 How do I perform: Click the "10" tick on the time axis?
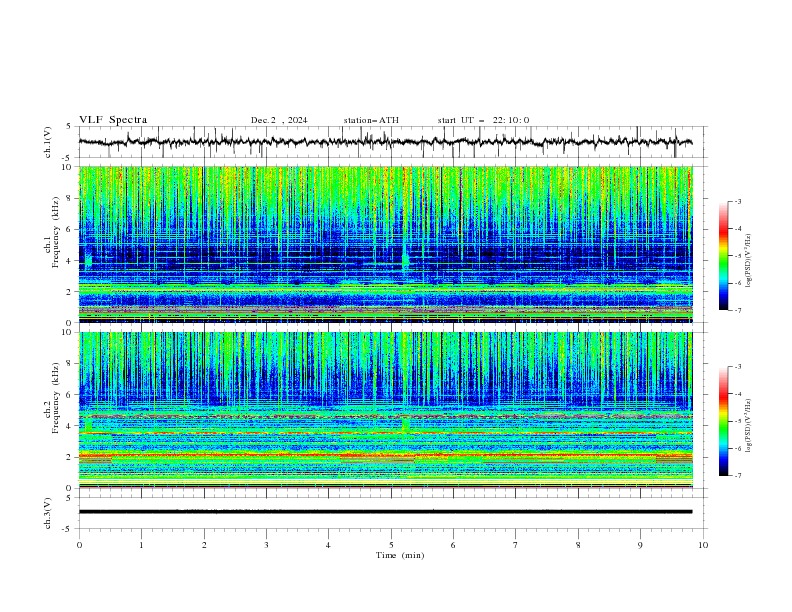[703, 545]
